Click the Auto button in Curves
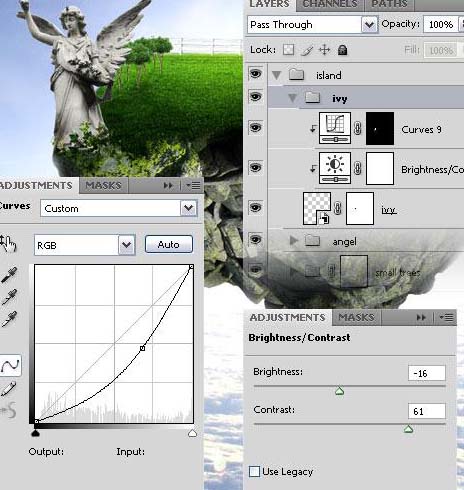The image size is (464, 490). tap(169, 245)
